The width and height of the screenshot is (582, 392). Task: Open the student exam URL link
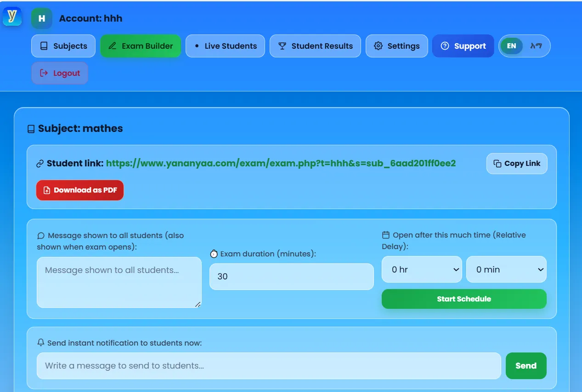[281, 163]
